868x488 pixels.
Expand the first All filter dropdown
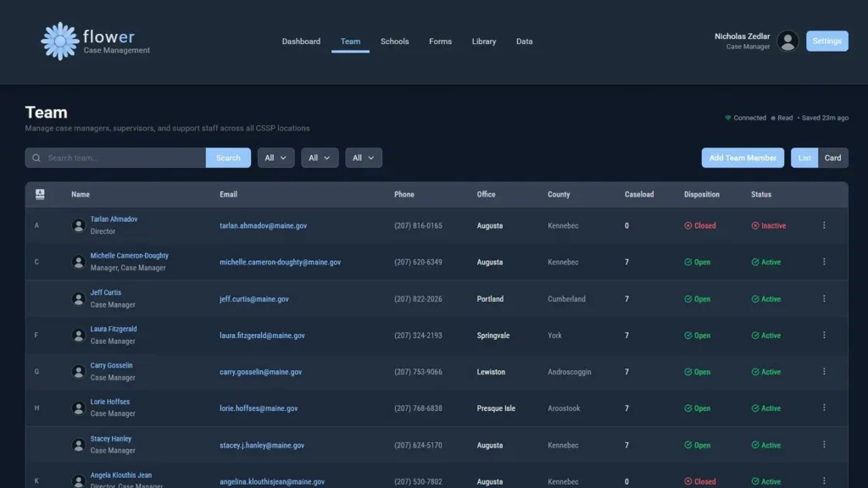(275, 158)
